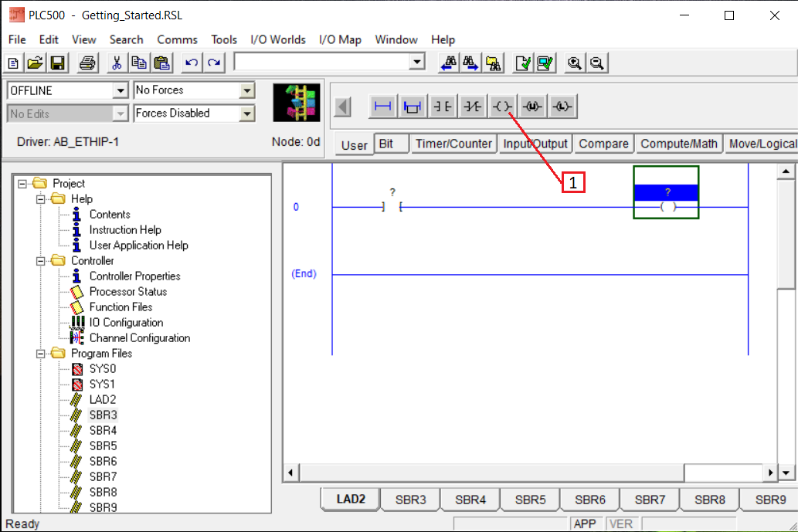Verify the project with the green check icon
The height and width of the screenshot is (532, 798).
tap(545, 63)
